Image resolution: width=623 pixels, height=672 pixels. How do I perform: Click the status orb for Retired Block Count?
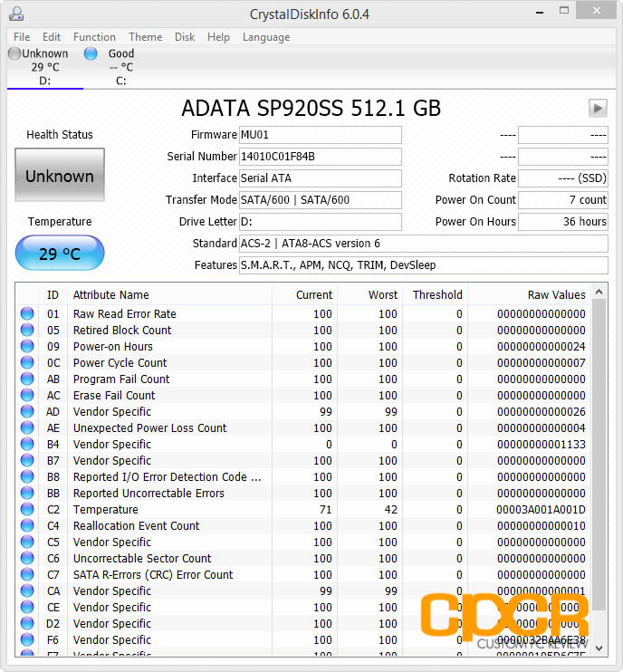27,330
